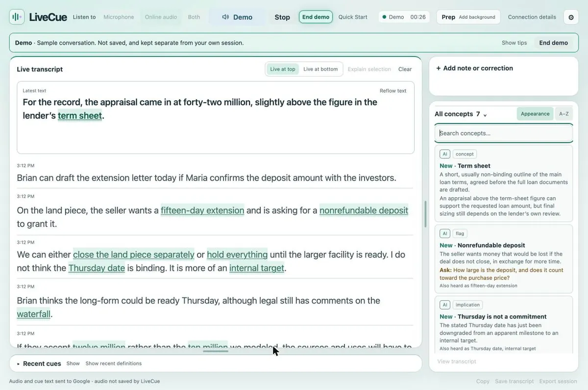Image resolution: width=588 pixels, height=390 pixels.
Task: Click the Demo 00:26 timer pill
Action: 404,17
